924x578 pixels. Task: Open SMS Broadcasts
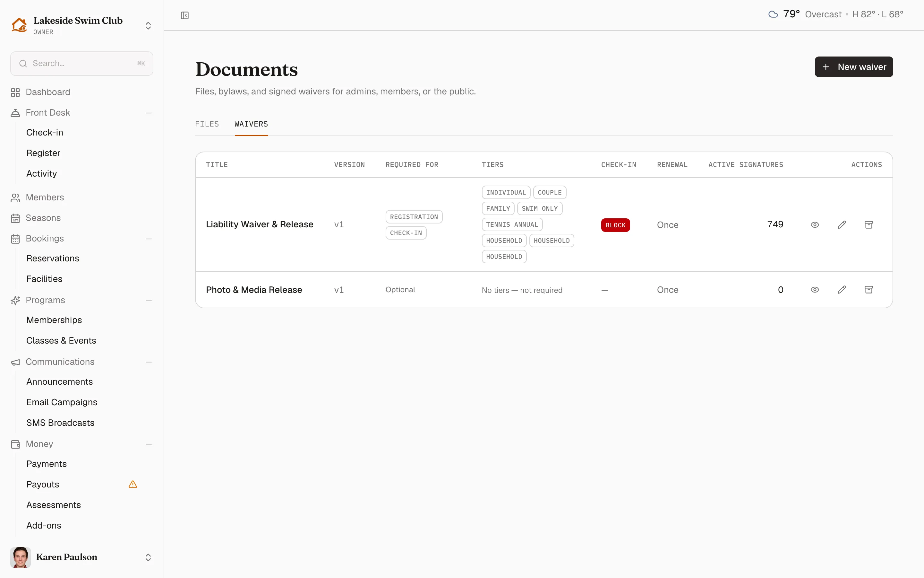60,423
